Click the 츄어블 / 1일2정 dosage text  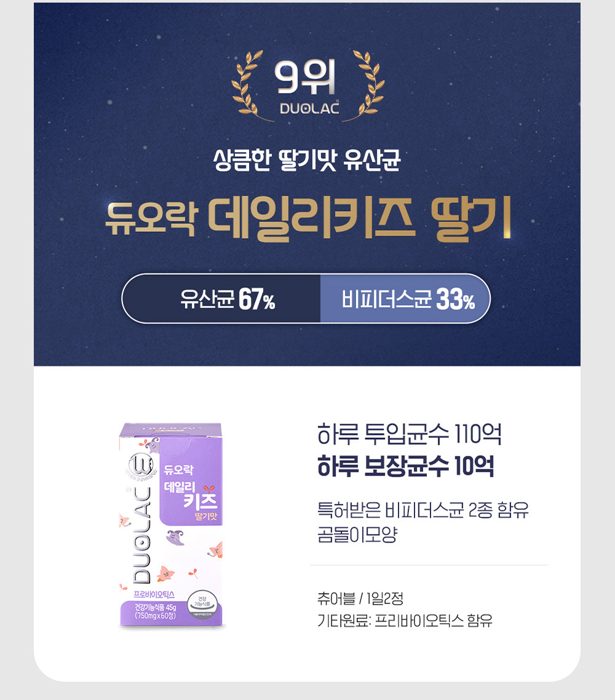click(360, 599)
